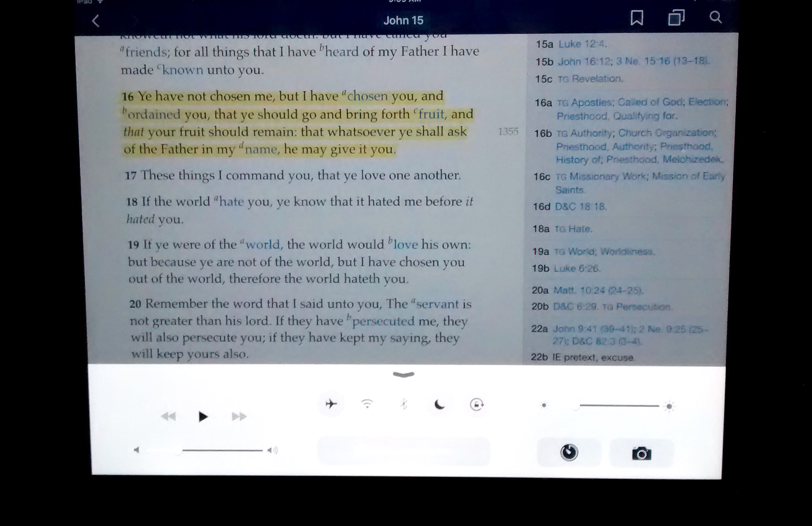Viewport: 812px width, 526px height.
Task: Open search with the magnifying glass icon
Action: click(715, 17)
